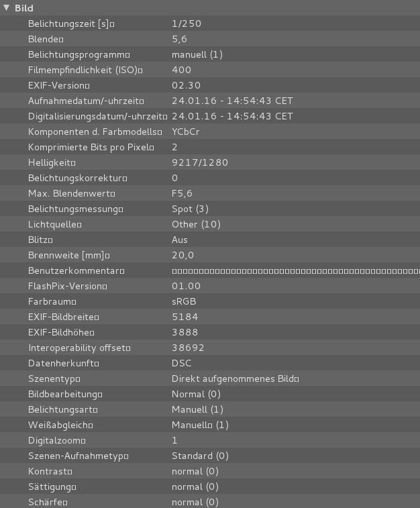Click the Lichtquelle row label
Image resolution: width=420 pixels, height=508 pixels.
pos(54,224)
